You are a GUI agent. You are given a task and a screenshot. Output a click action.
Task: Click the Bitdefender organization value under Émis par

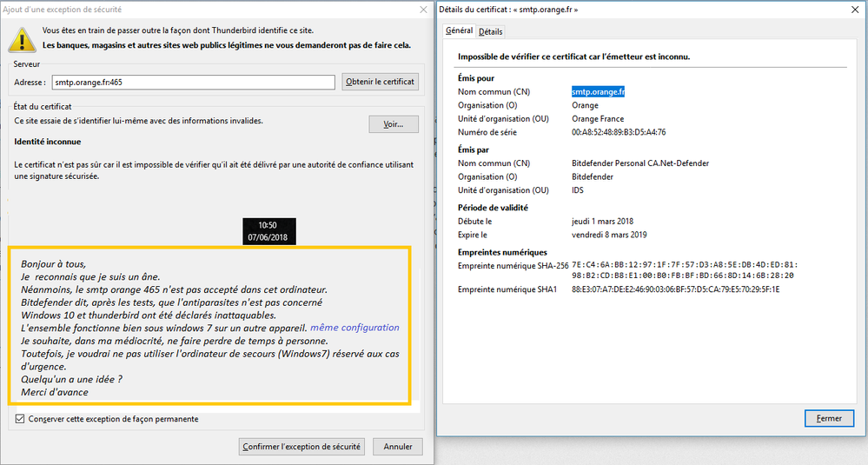593,177
